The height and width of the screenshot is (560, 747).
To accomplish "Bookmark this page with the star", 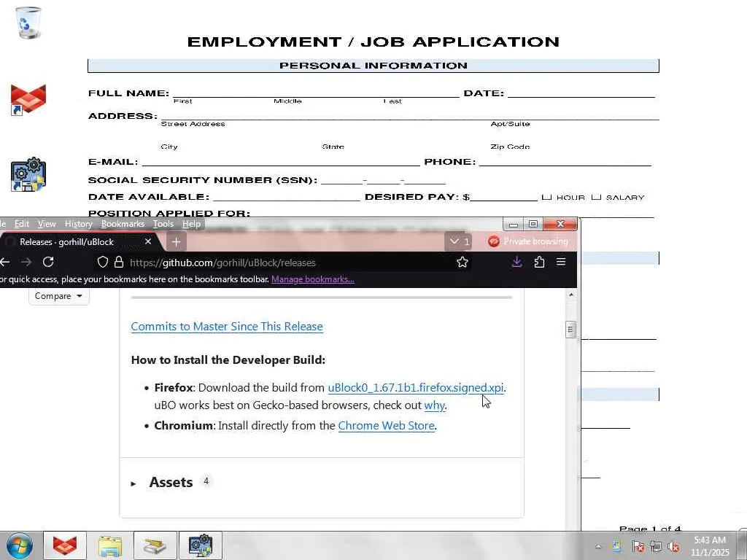I will tap(462, 262).
